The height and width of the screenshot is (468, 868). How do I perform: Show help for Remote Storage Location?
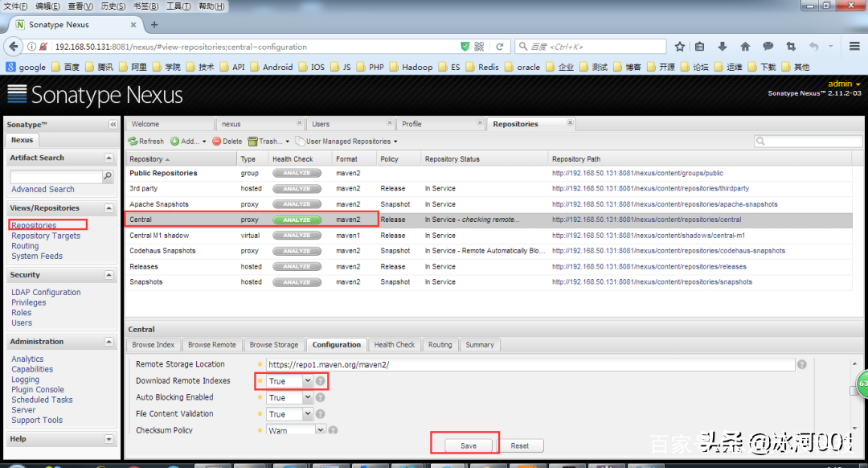pos(801,364)
